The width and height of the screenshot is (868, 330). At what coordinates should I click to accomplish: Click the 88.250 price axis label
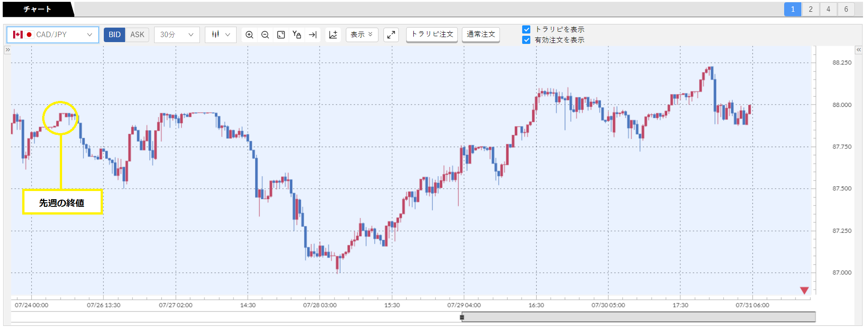842,62
